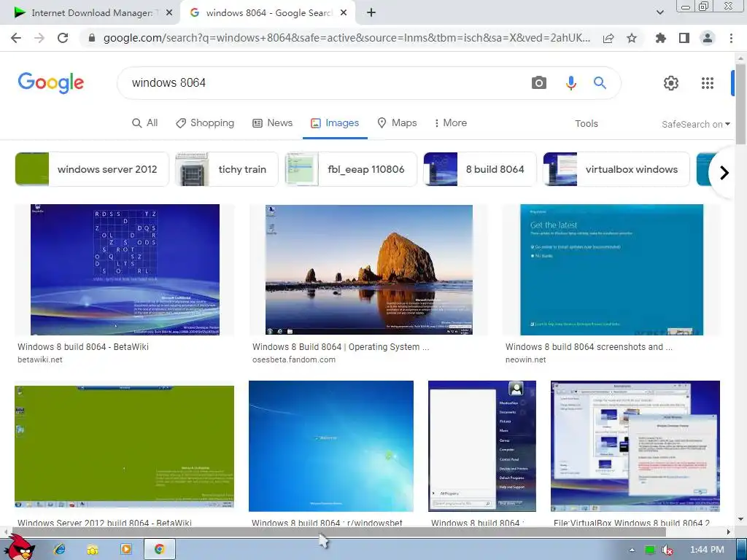The image size is (747, 560).
Task: Select the Images results tab
Action: click(x=335, y=122)
